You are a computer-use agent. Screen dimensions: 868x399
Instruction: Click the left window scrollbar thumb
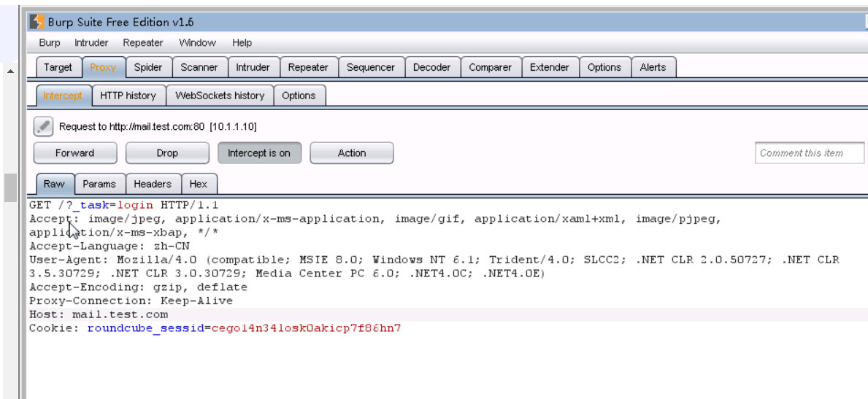click(10, 187)
